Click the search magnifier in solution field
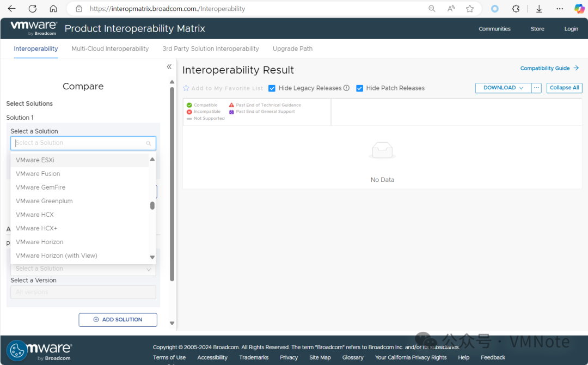588x365 pixels. pos(149,143)
